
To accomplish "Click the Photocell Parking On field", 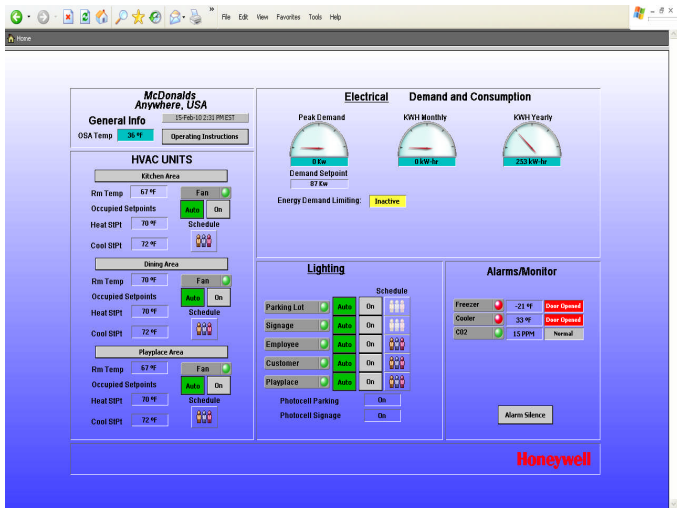I will click(x=382, y=400).
